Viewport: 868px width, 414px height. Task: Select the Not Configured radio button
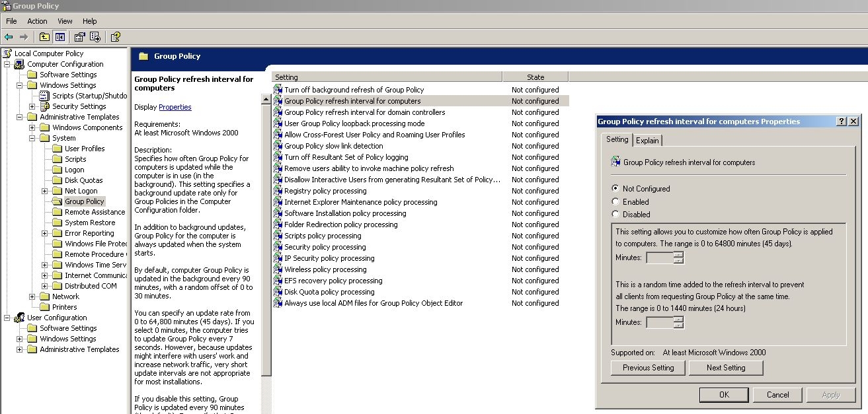tap(615, 189)
